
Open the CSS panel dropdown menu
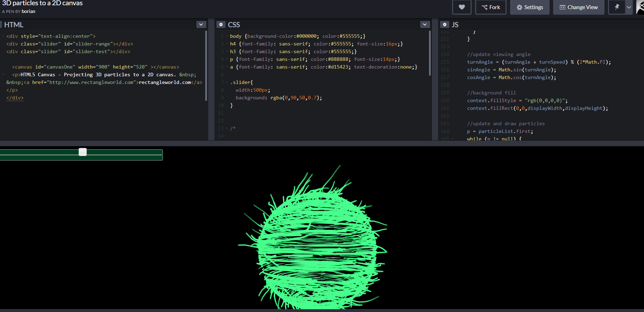click(x=425, y=24)
